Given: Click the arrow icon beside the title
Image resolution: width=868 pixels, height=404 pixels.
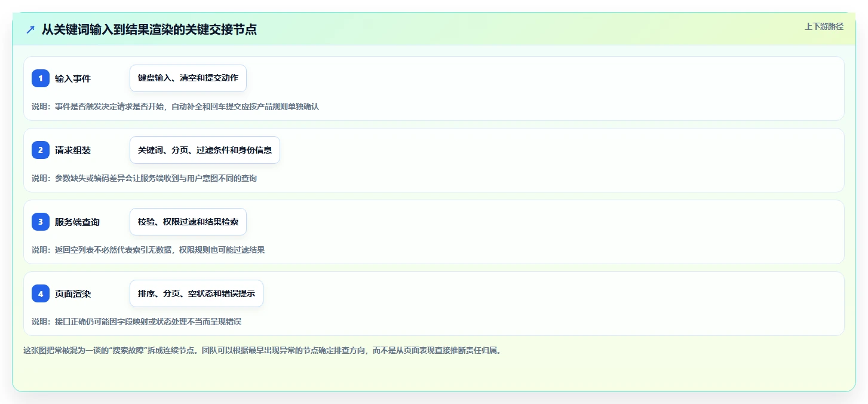Looking at the screenshot, I should 30,29.
